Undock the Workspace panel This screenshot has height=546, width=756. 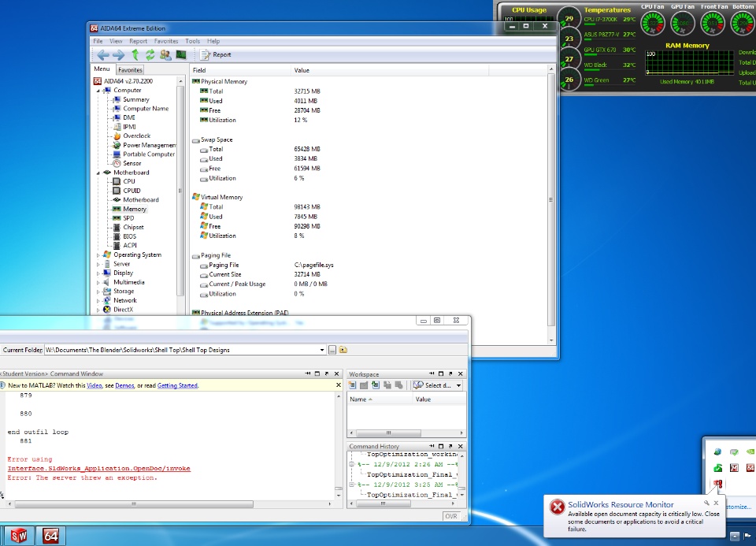pos(450,373)
